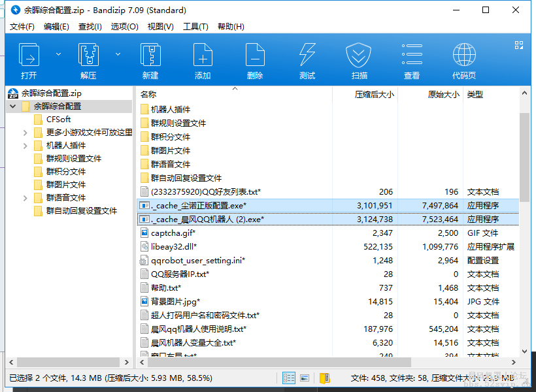Open the 工具(T) menu
Image resolution: width=536 pixels, height=392 pixels.
[x=195, y=27]
